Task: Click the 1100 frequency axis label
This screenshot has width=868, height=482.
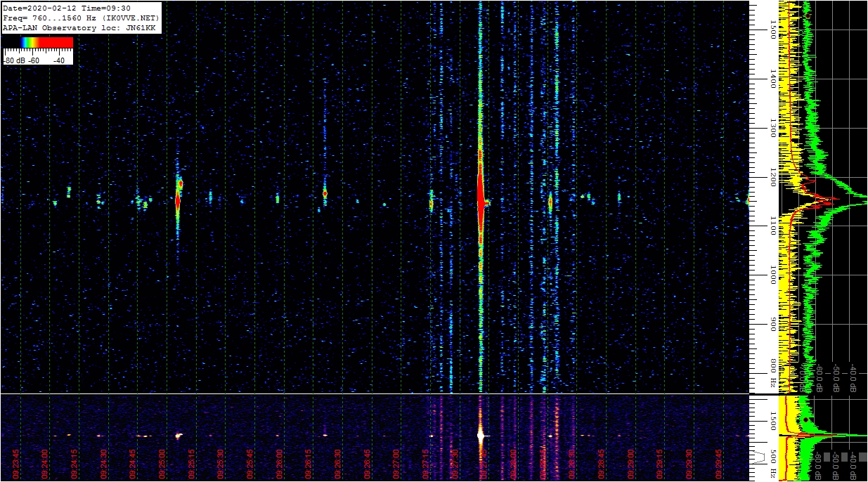Action: (x=773, y=226)
